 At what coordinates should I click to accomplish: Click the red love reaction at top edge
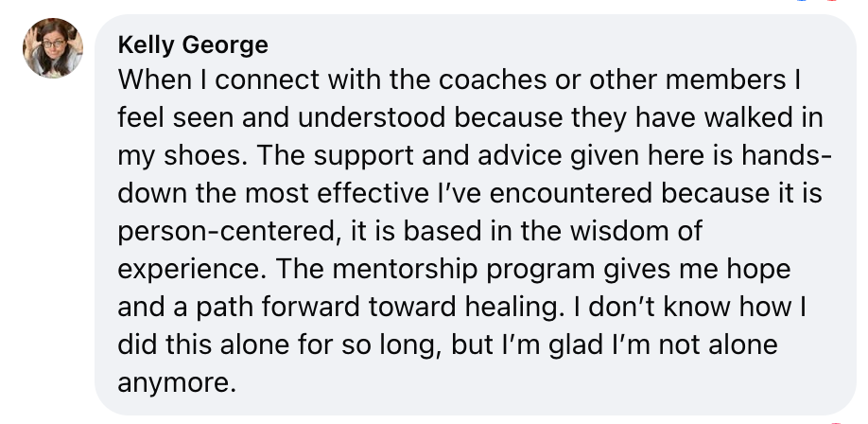point(833,1)
